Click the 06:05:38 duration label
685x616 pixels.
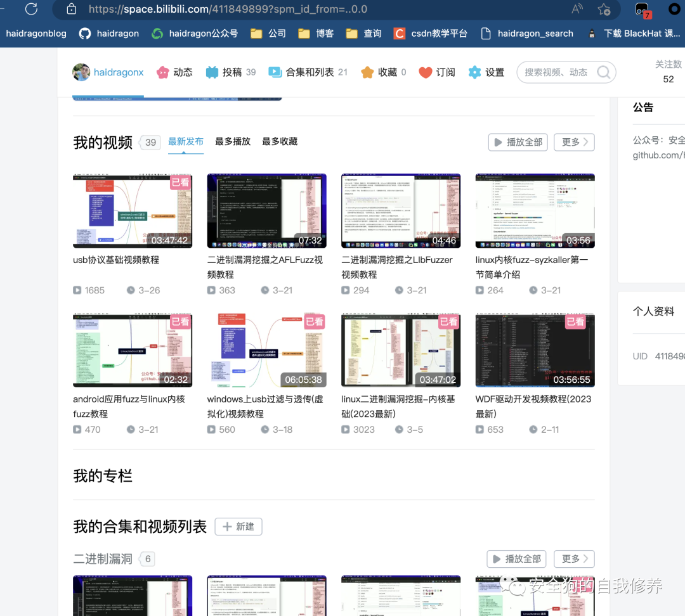pyautogui.click(x=303, y=380)
